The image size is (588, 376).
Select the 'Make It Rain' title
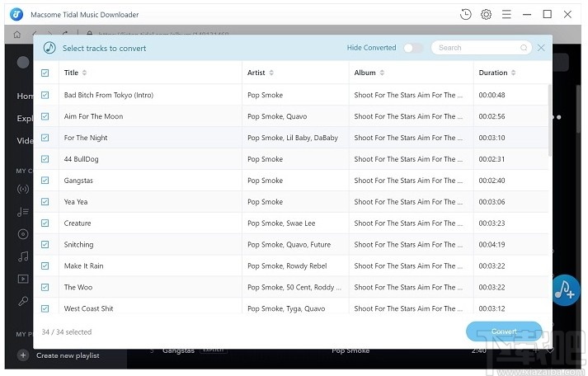[83, 266]
